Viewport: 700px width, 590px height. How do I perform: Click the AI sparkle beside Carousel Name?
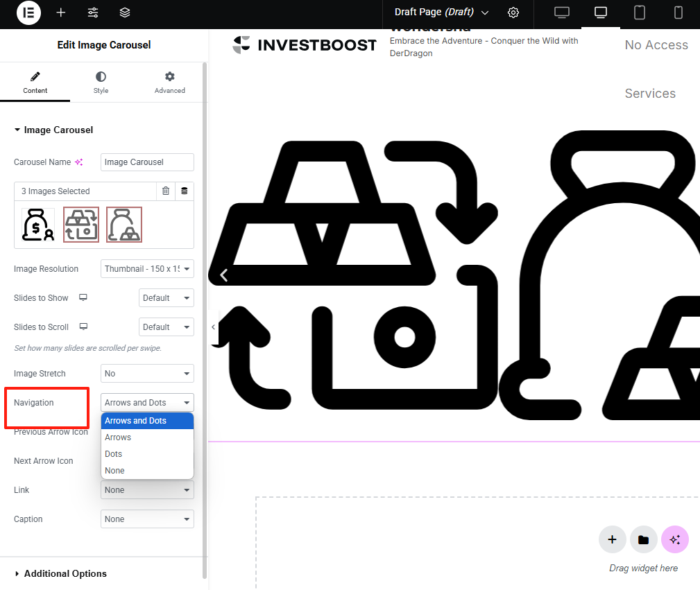tap(78, 161)
